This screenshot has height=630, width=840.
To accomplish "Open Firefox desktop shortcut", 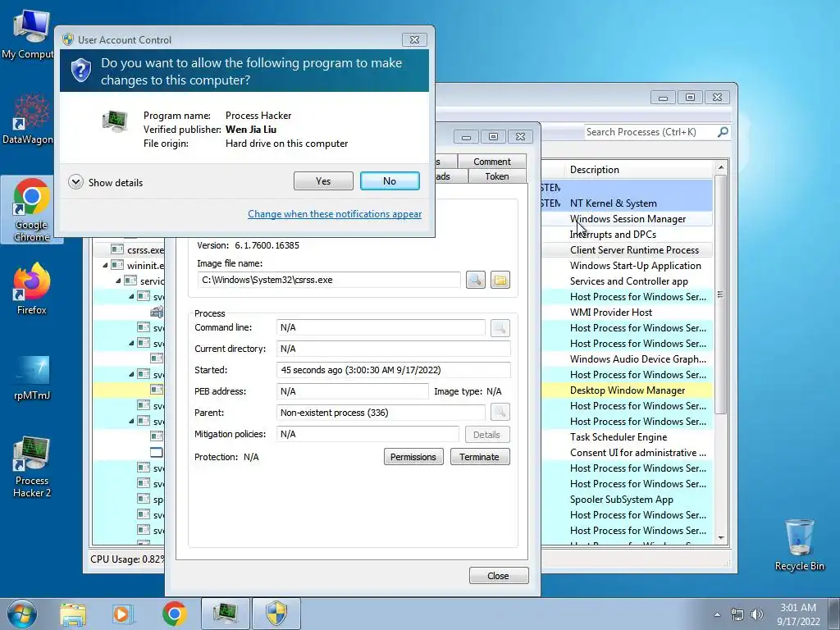I will point(31,289).
